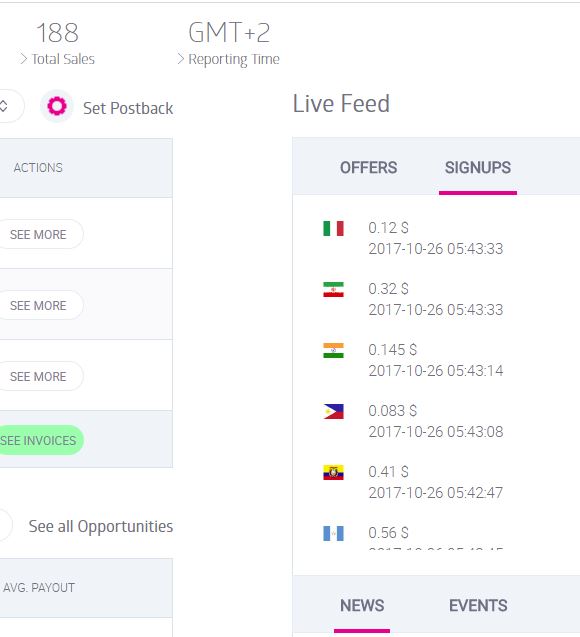
Task: Click the Ecuador flag icon in Live Feed
Action: [x=333, y=472]
